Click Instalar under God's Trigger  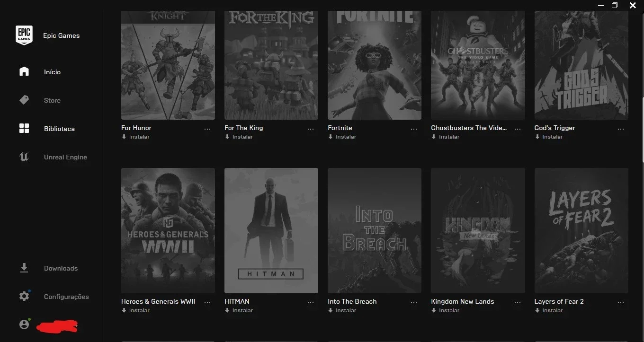(553, 137)
